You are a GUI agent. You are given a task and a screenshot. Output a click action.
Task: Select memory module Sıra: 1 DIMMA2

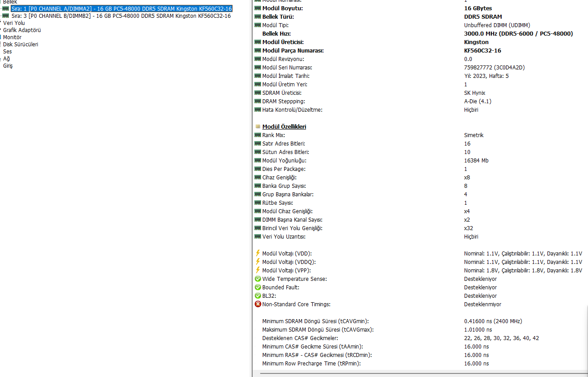tap(122, 9)
